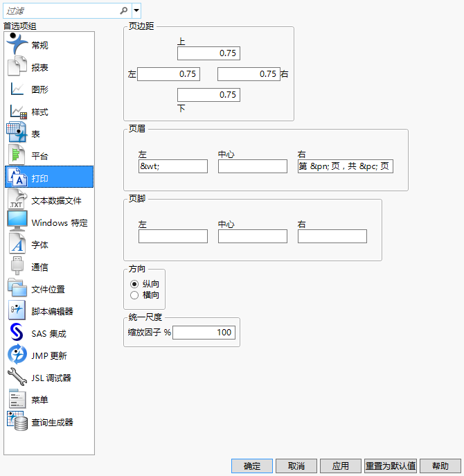Image resolution: width=464 pixels, height=476 pixels.
Task: Click the header 中心 center field
Action: pyautogui.click(x=253, y=166)
